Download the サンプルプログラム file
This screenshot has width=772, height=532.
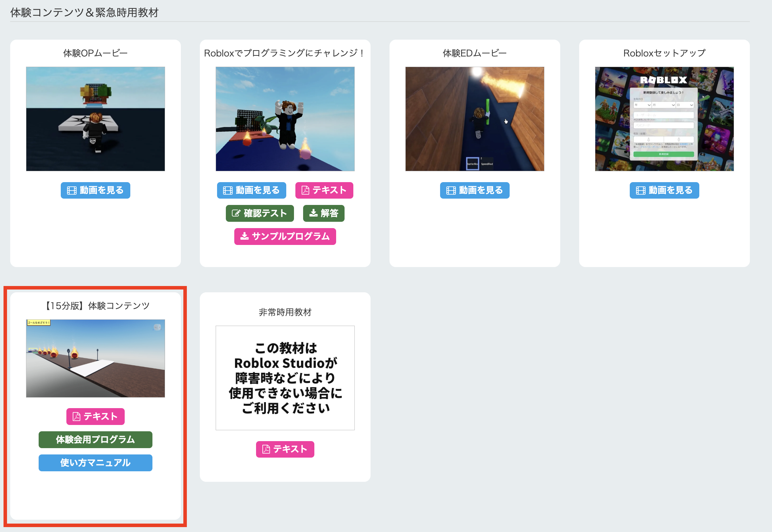pyautogui.click(x=285, y=237)
